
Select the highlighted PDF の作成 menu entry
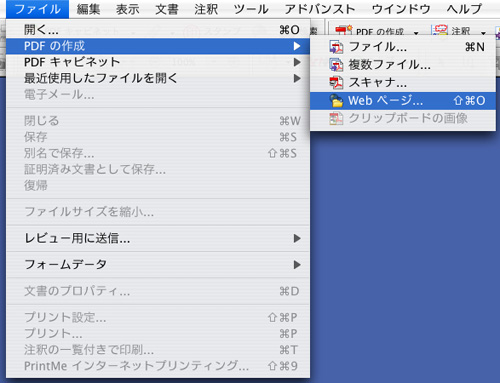(x=158, y=46)
